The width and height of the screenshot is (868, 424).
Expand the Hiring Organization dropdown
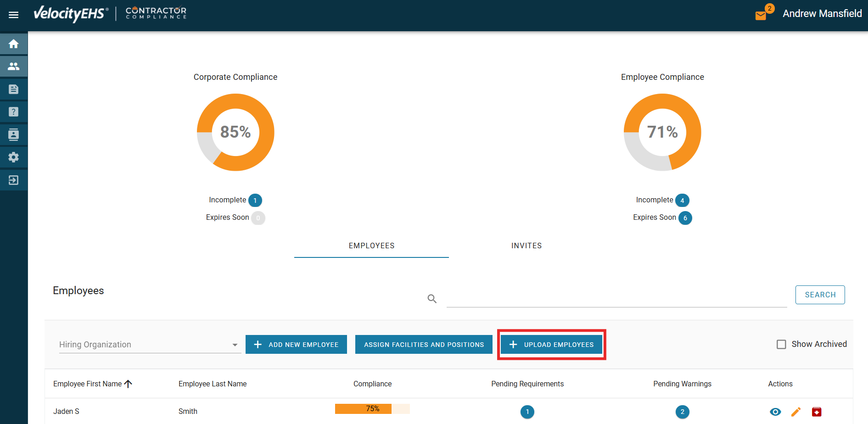[149, 345]
